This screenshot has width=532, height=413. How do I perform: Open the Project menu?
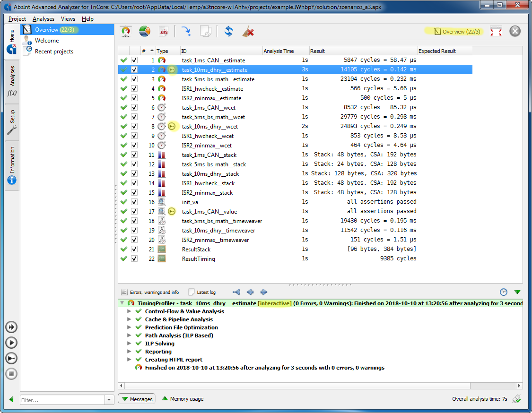17,19
